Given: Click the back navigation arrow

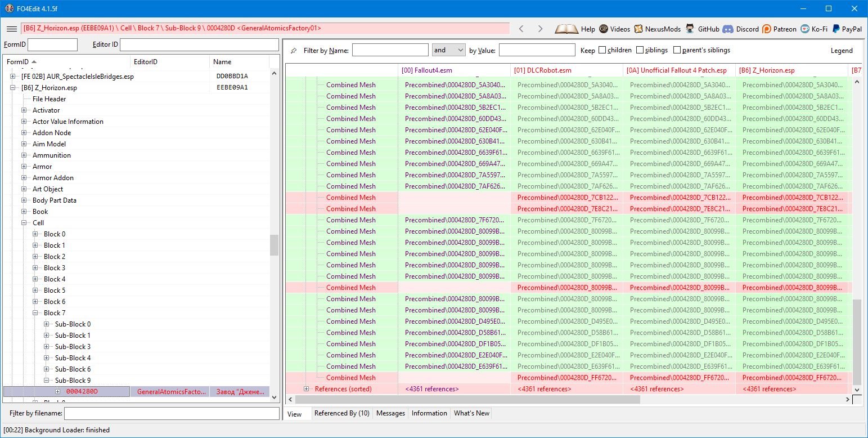Looking at the screenshot, I should pos(521,29).
